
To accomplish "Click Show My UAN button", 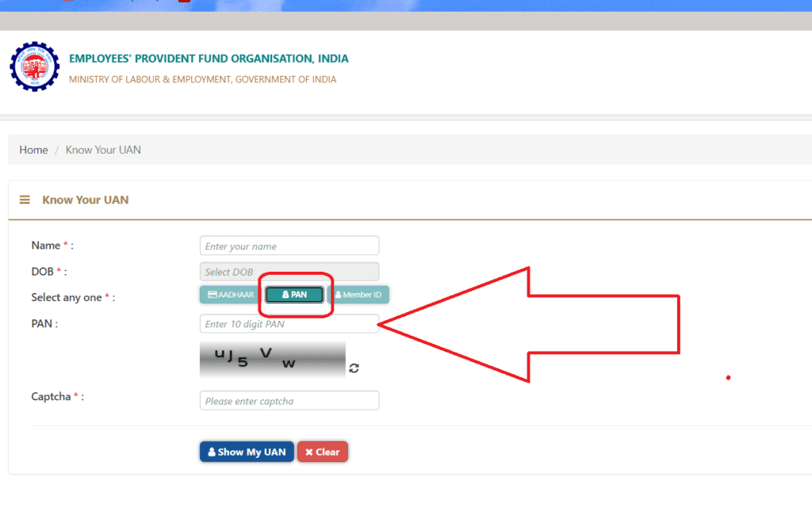I will [247, 452].
